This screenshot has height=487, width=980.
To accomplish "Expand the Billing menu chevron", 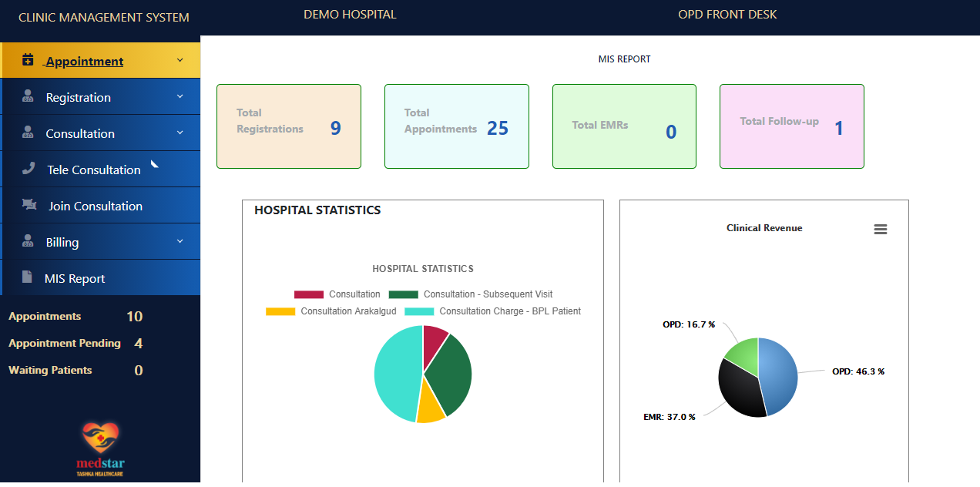I will tap(180, 241).
